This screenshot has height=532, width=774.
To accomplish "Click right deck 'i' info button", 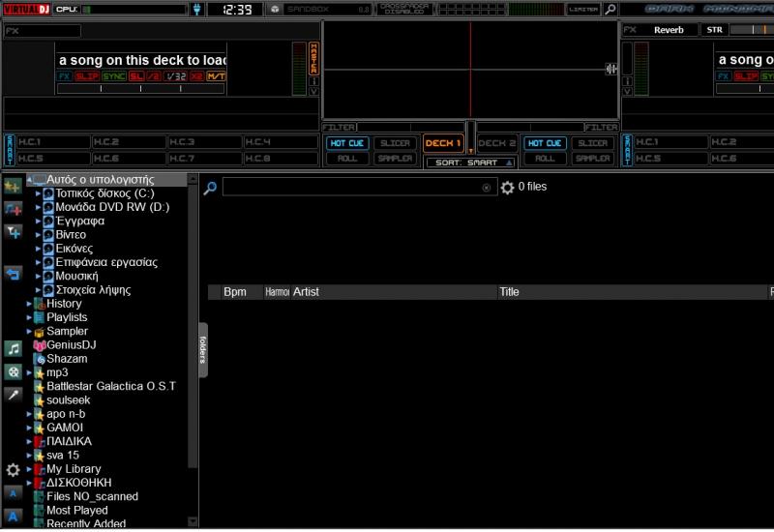I will [x=627, y=81].
